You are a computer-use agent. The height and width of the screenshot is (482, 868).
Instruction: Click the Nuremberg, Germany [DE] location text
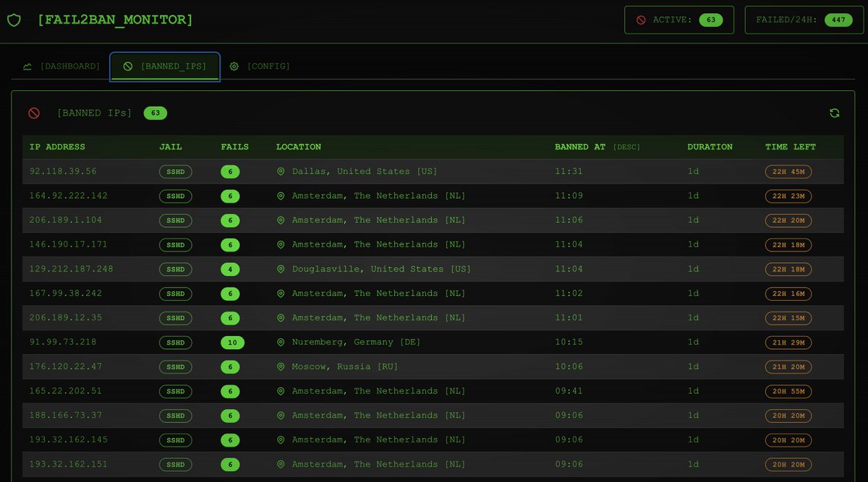356,343
